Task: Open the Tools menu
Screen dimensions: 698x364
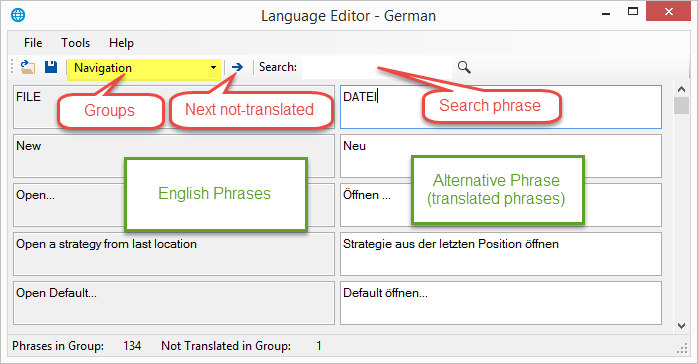Action: [x=75, y=43]
